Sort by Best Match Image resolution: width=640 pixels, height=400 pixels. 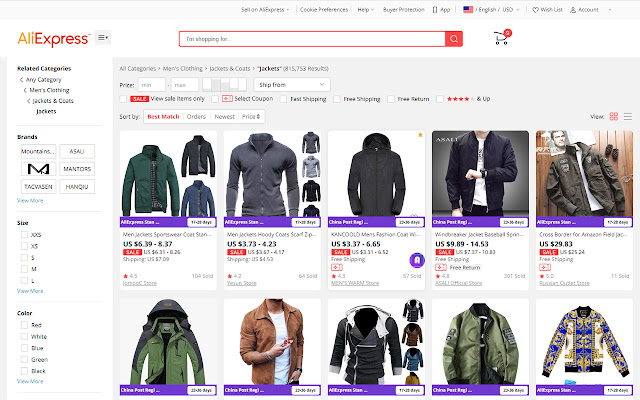click(x=163, y=117)
